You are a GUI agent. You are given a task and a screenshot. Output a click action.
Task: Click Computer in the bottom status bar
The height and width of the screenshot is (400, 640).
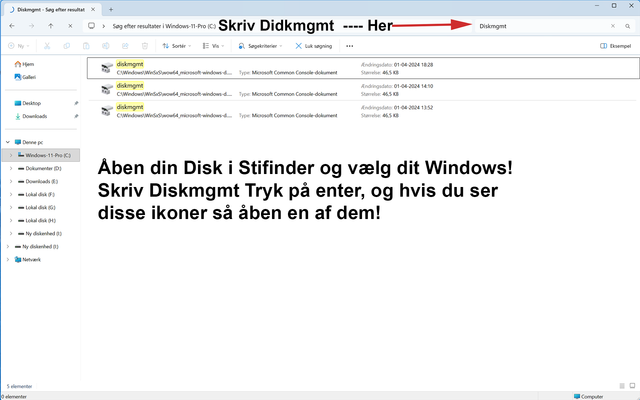(589, 396)
